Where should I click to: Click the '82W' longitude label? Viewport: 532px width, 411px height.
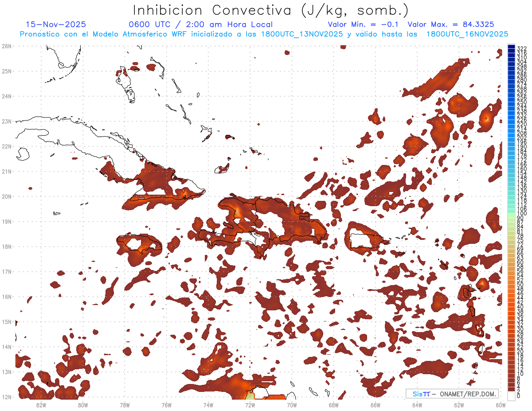coord(41,405)
